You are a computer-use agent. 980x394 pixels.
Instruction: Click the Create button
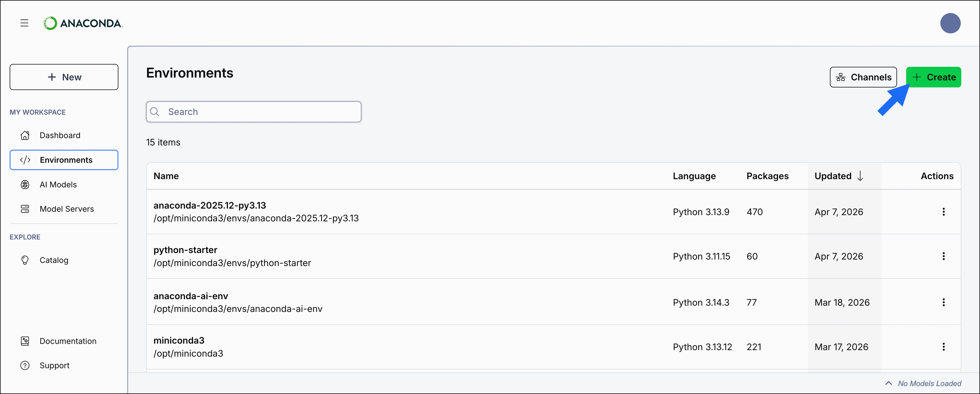click(x=934, y=77)
